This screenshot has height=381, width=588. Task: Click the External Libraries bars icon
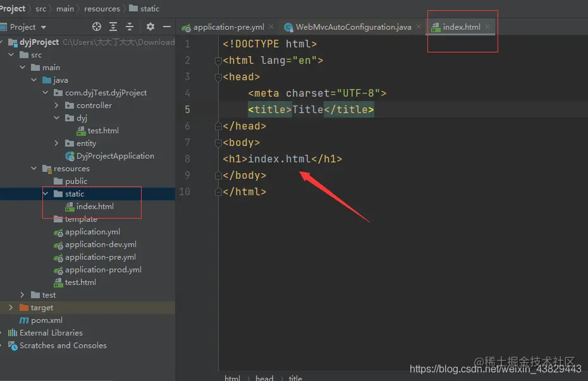coord(13,333)
